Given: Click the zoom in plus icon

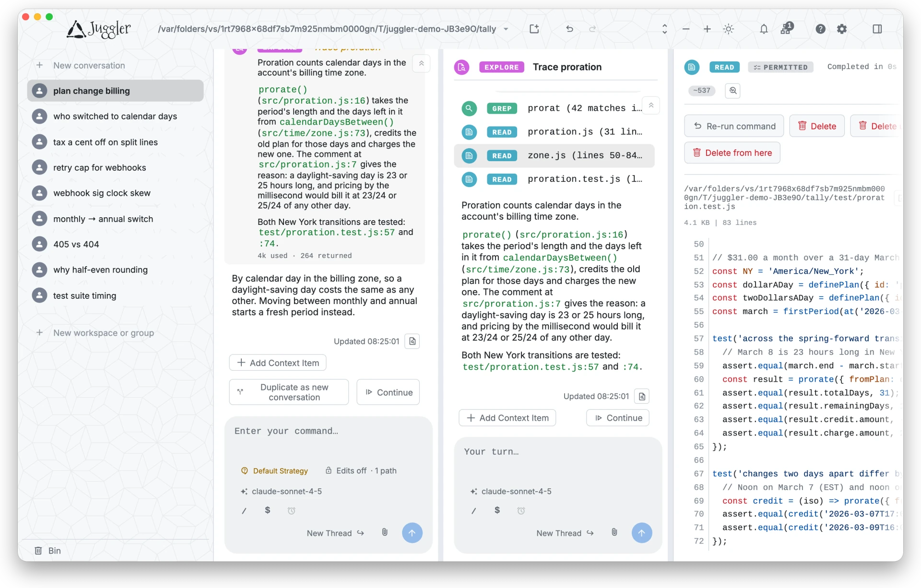Looking at the screenshot, I should (x=707, y=29).
